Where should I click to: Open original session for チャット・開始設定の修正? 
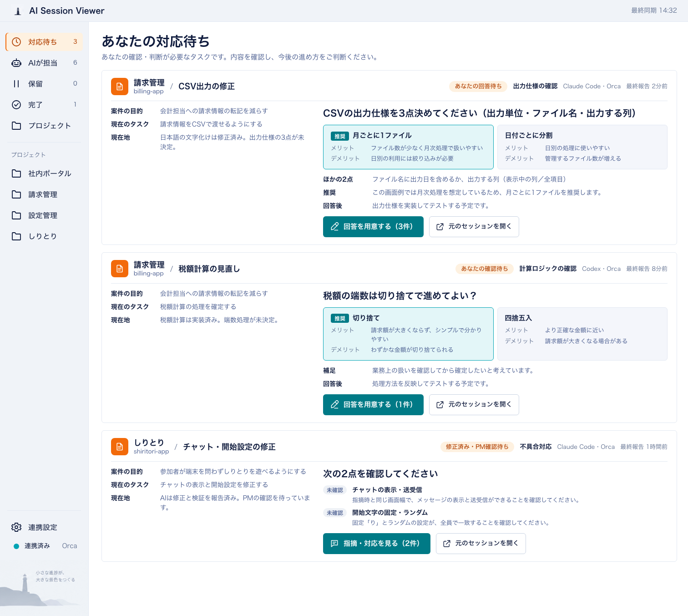click(481, 544)
